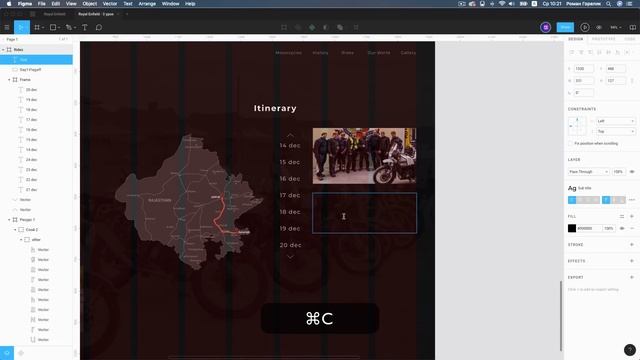
Task: Click the Present play button
Action: (584, 27)
